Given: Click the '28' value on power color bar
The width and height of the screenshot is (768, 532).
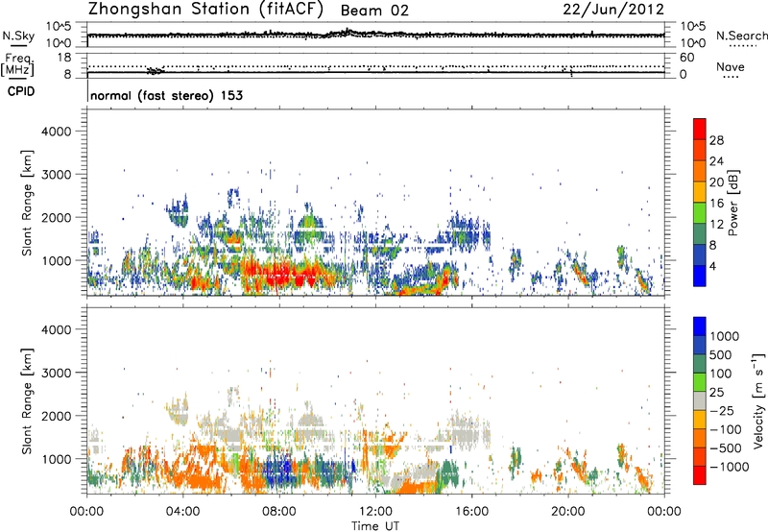Looking at the screenshot, I should click(716, 140).
